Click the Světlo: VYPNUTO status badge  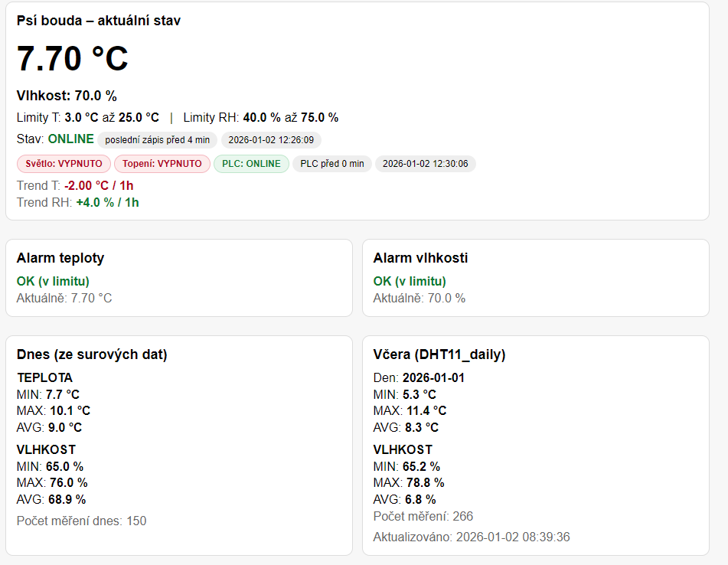pos(64,164)
